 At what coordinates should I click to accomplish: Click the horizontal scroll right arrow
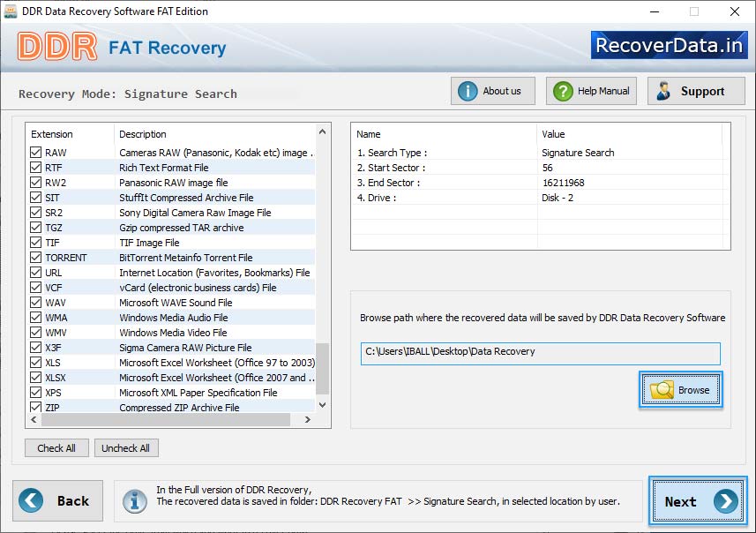point(308,420)
